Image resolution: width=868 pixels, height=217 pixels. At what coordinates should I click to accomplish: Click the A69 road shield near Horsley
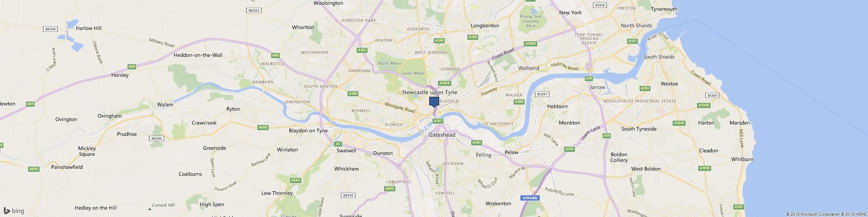tap(132, 66)
